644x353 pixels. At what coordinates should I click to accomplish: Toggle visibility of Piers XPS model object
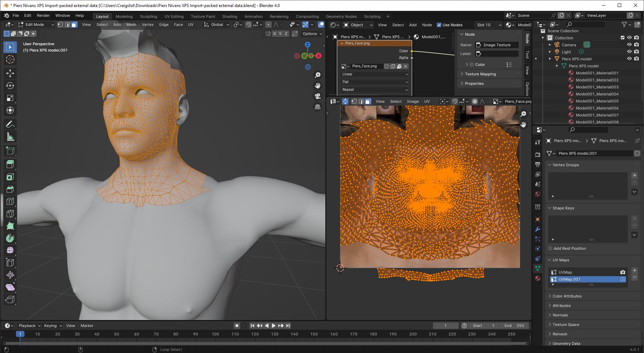pos(629,59)
